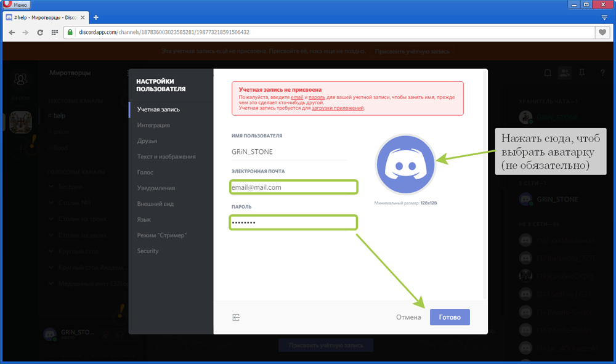Select the #help - Миротворцы browser tab
The width and height of the screenshot is (616, 364).
(x=45, y=17)
